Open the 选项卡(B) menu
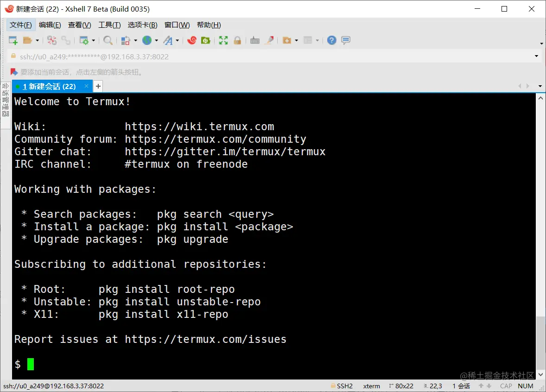 click(142, 25)
